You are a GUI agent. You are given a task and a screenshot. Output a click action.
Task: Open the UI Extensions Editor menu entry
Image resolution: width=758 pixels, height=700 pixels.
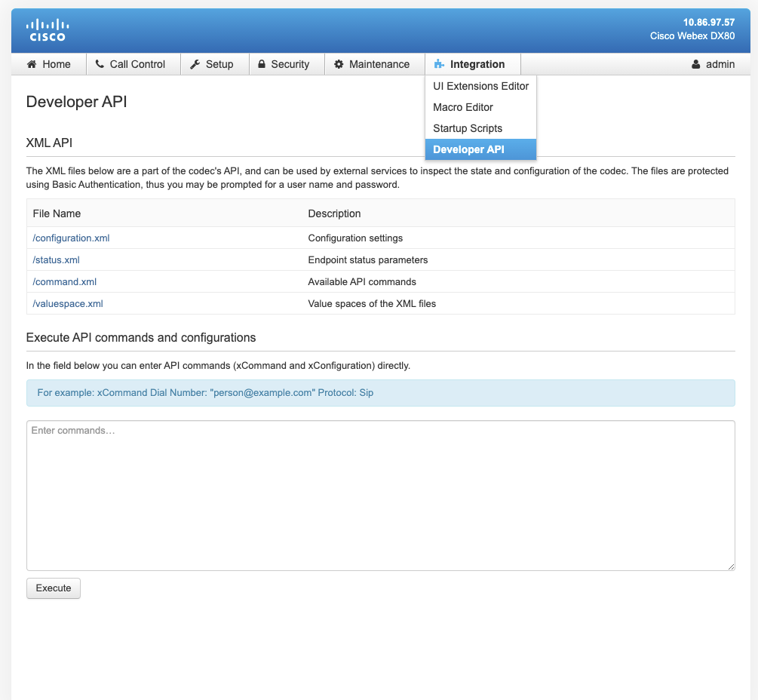(480, 86)
